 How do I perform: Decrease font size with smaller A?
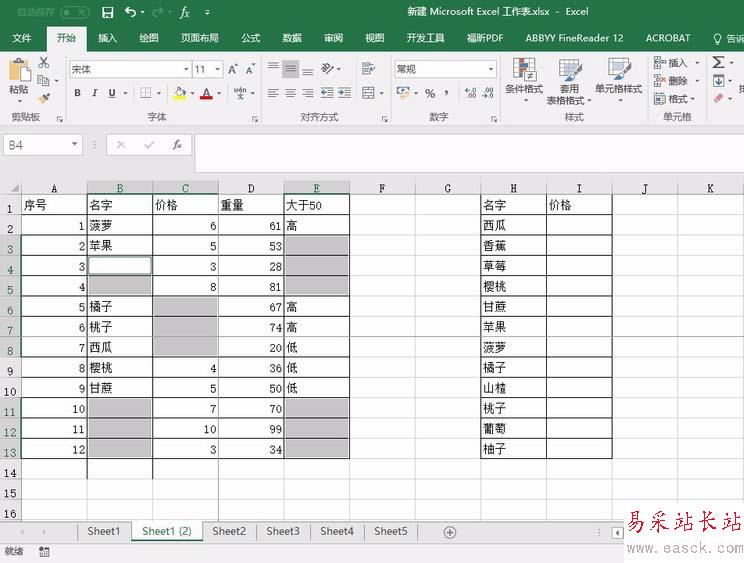(x=250, y=69)
